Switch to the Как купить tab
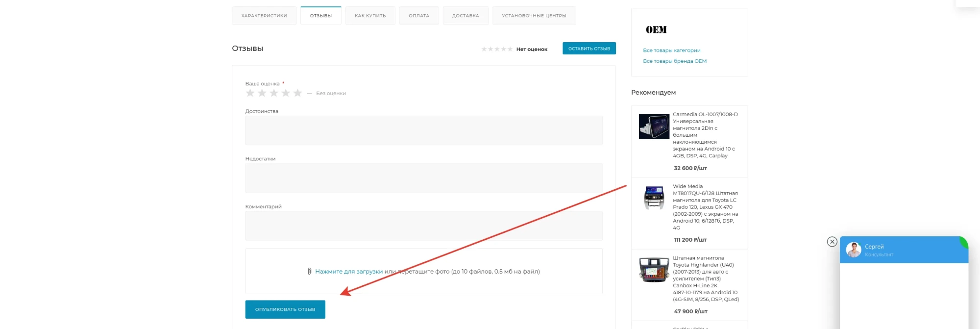Screen dimensions: 980x329 370,16
